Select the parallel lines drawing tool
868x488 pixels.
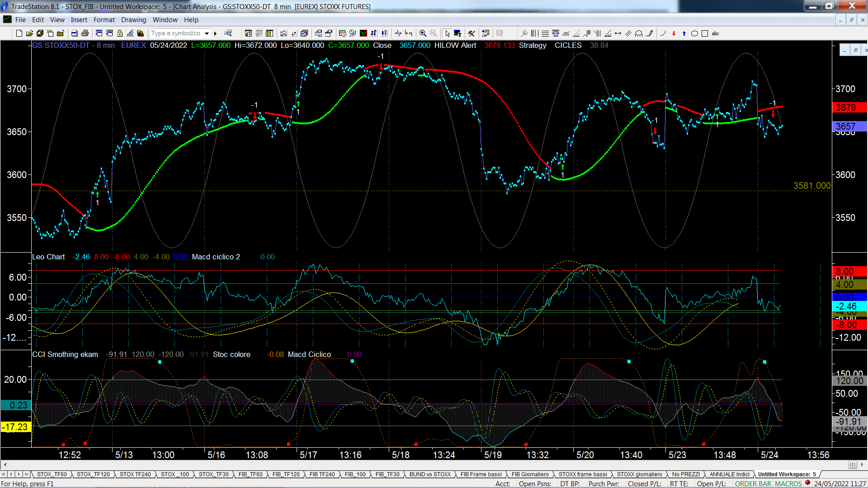coord(628,33)
